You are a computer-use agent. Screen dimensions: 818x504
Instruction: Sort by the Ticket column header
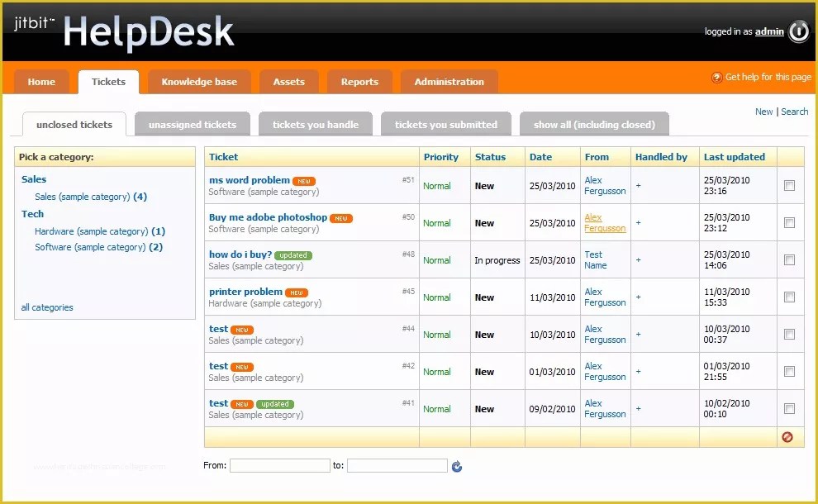(223, 157)
